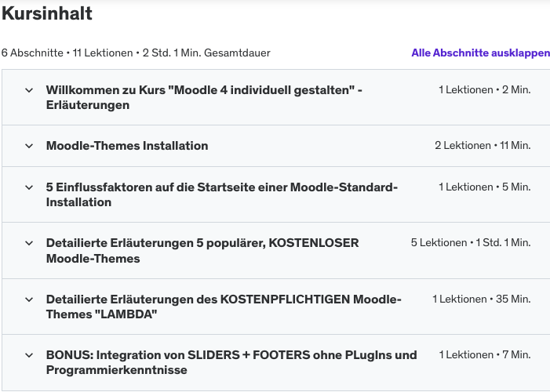
Task: Click the '2 Lektionen • 11 Min.' label
Action: [x=483, y=146]
